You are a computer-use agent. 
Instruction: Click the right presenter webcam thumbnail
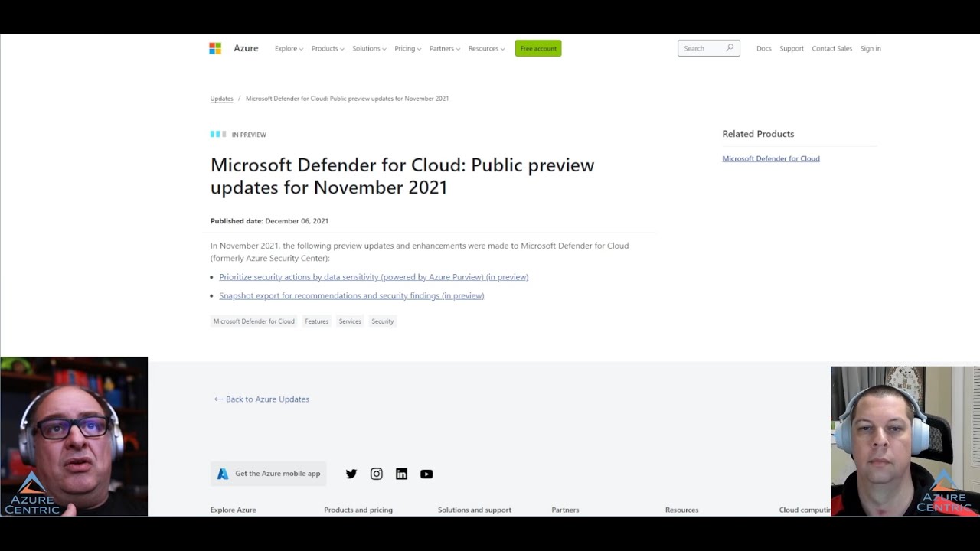[905, 441]
